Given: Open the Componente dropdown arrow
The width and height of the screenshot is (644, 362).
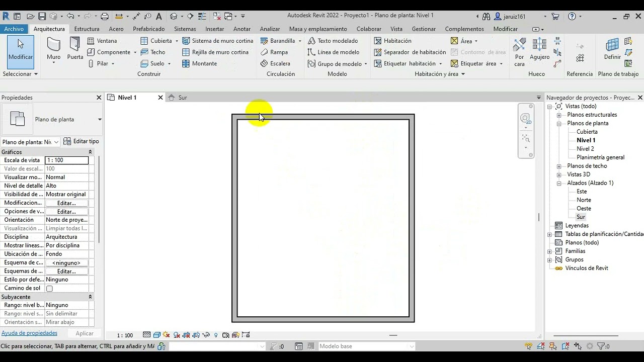Looking at the screenshot, I should 135,52.
